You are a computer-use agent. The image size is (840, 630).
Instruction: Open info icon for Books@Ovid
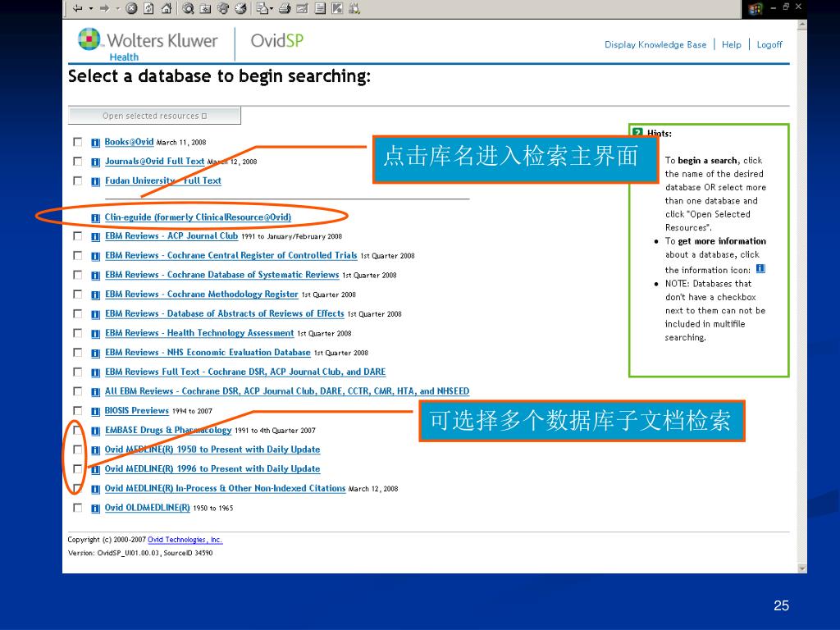point(95,143)
